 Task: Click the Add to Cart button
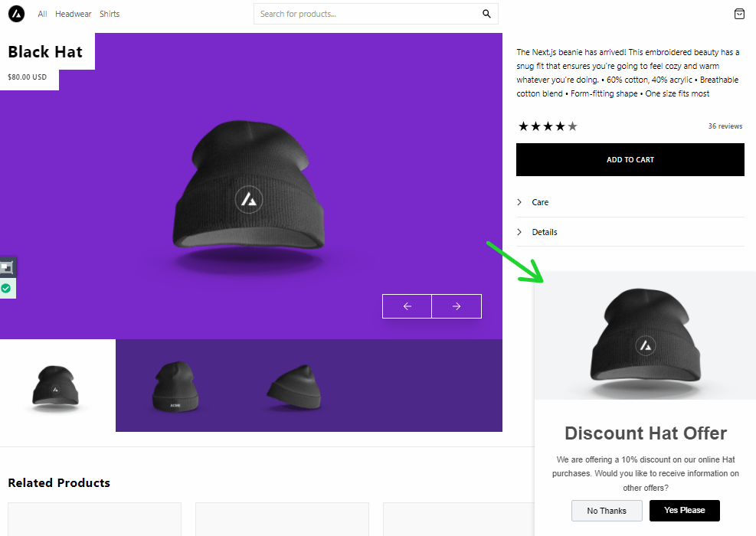click(630, 159)
